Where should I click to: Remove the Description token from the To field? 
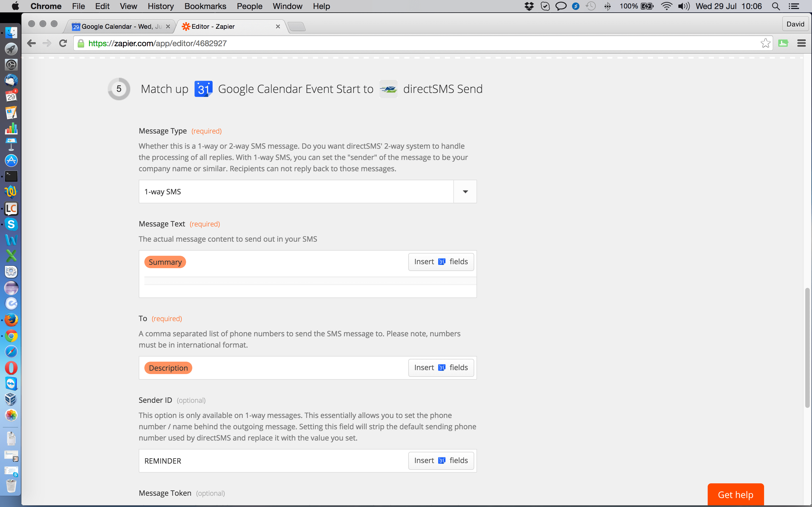click(x=168, y=368)
